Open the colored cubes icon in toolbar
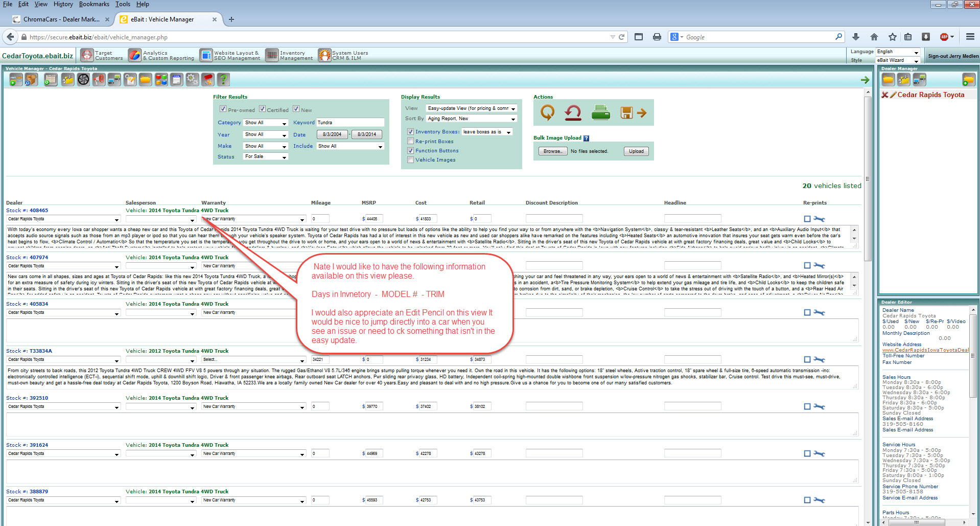Viewport: 980px width, 526px height. tap(161, 80)
